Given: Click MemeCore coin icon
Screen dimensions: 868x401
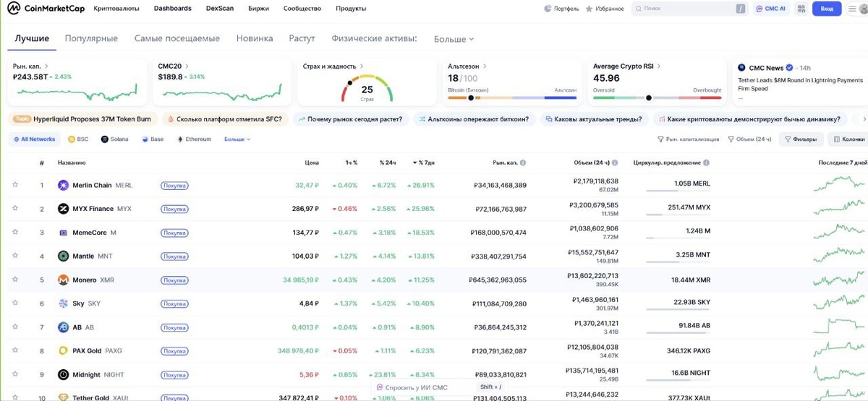Looking at the screenshot, I should click(x=63, y=233).
